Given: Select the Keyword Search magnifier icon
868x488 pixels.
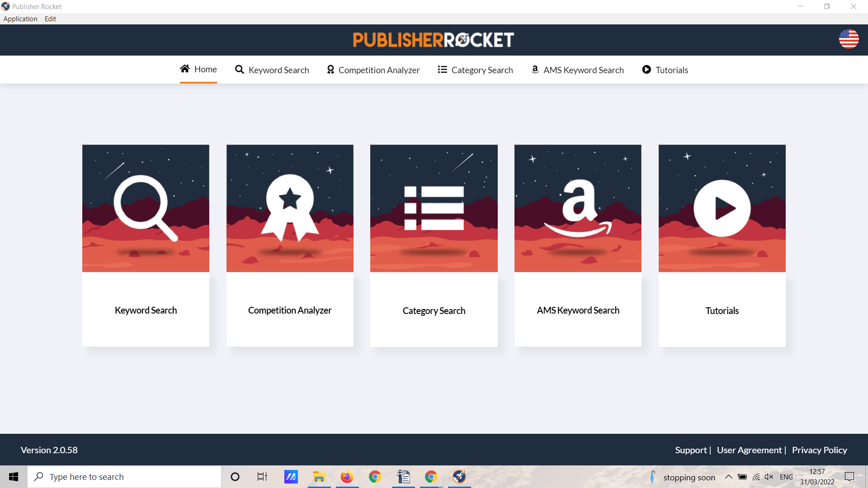Looking at the screenshot, I should tap(239, 70).
